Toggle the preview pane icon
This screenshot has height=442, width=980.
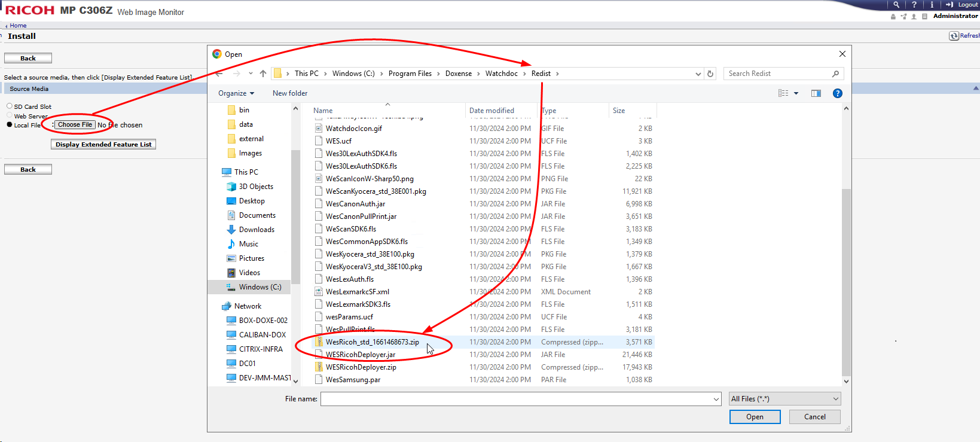click(x=816, y=93)
